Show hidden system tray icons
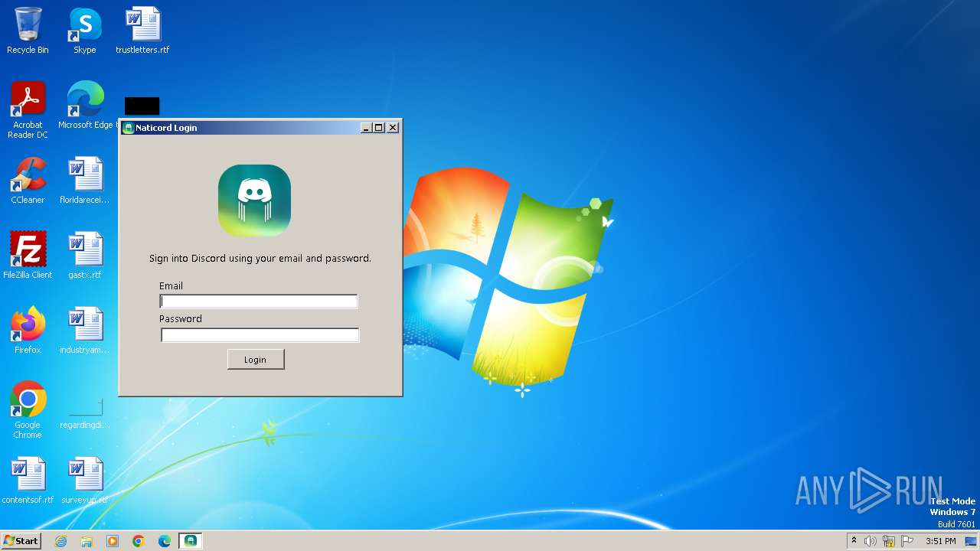This screenshot has width=980, height=551. pyautogui.click(x=854, y=541)
